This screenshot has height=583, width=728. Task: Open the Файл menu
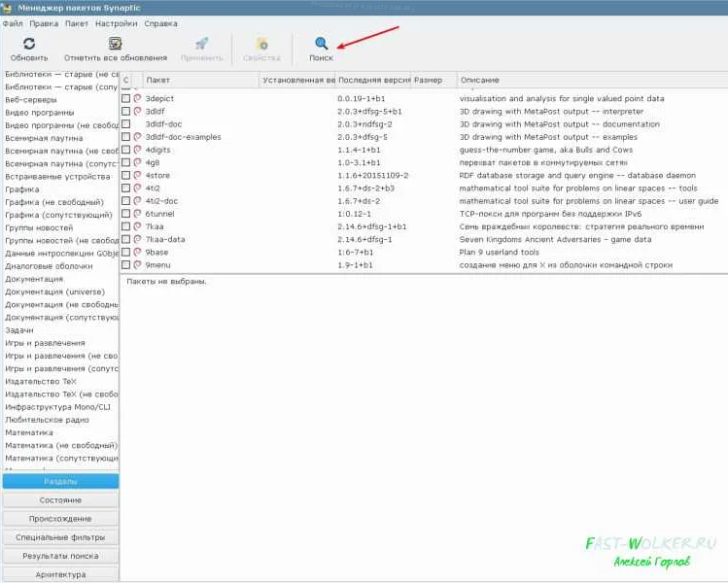click(x=13, y=23)
